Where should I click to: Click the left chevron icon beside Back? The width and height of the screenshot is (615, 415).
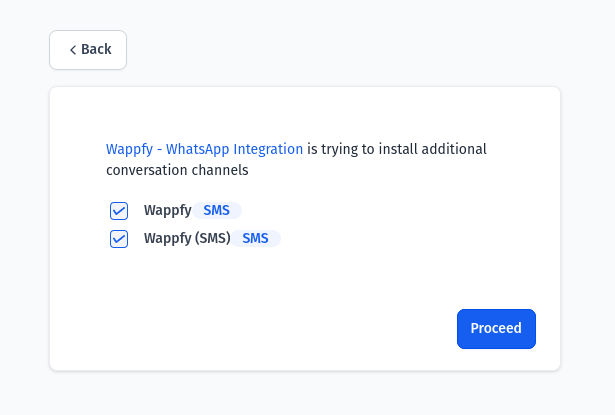click(73, 50)
